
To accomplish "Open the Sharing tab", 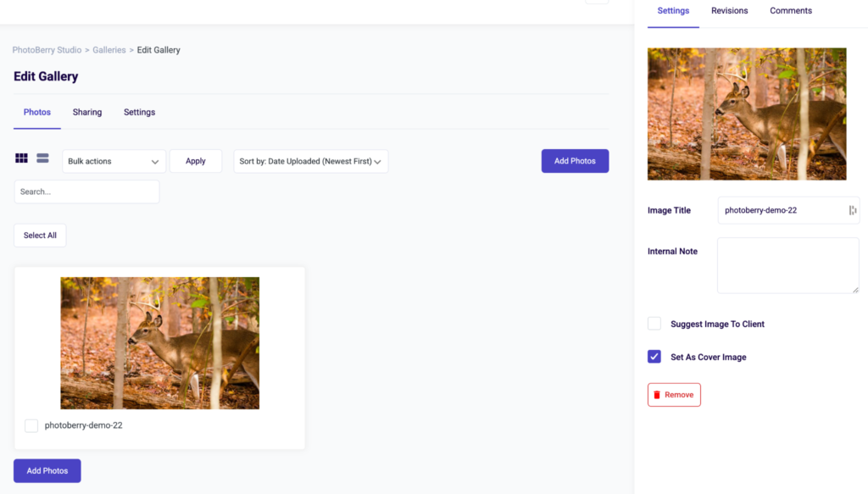I will click(87, 112).
